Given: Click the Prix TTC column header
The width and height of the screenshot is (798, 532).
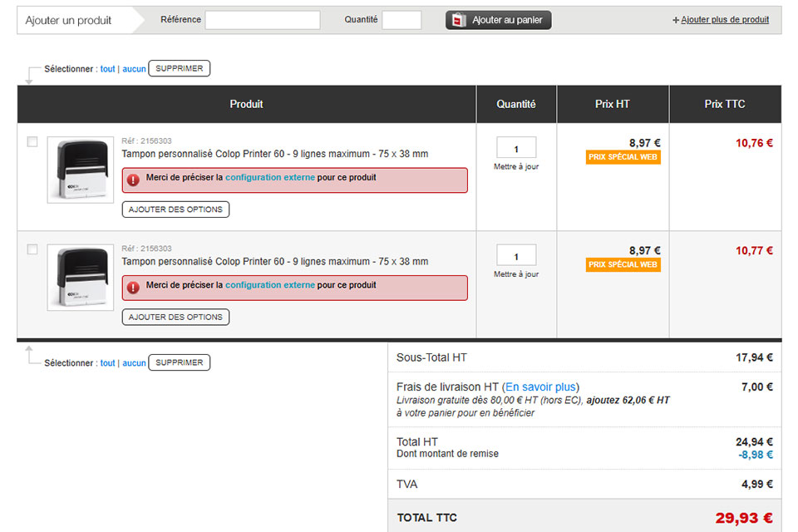Looking at the screenshot, I should (x=725, y=105).
